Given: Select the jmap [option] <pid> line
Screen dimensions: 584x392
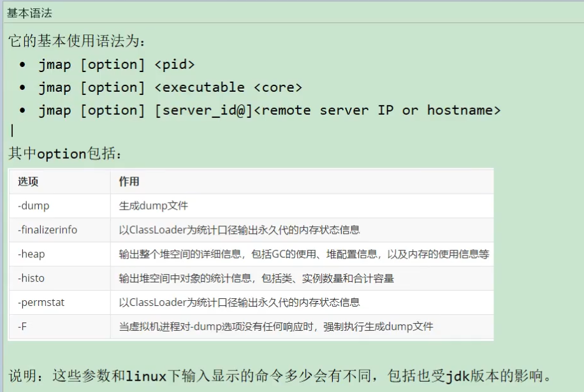Looking at the screenshot, I should (x=117, y=64).
